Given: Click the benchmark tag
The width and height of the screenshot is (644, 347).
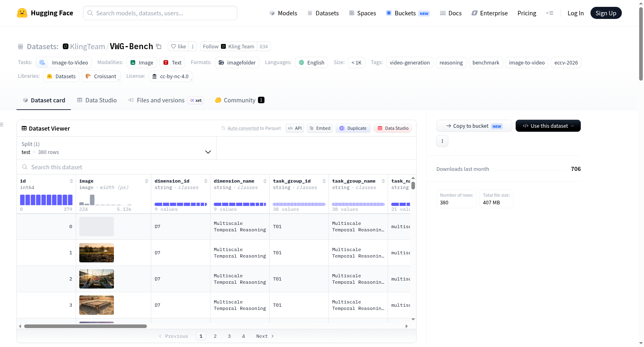Looking at the screenshot, I should pyautogui.click(x=486, y=62).
